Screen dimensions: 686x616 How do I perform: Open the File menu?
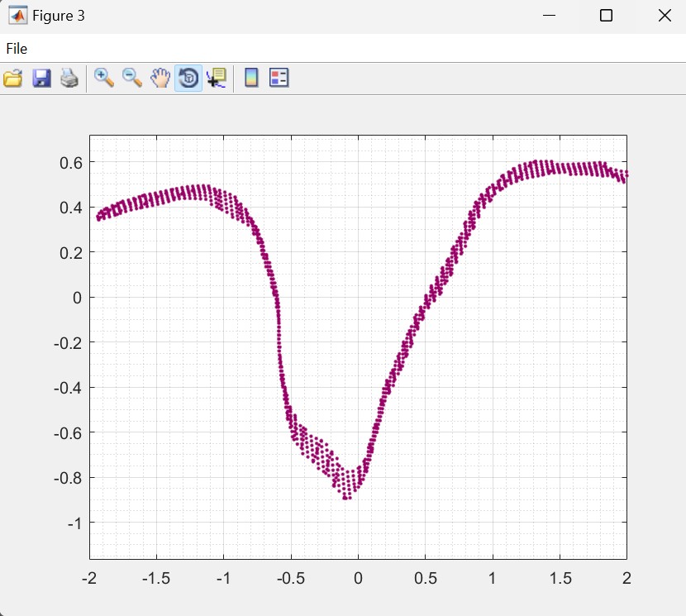coord(17,49)
